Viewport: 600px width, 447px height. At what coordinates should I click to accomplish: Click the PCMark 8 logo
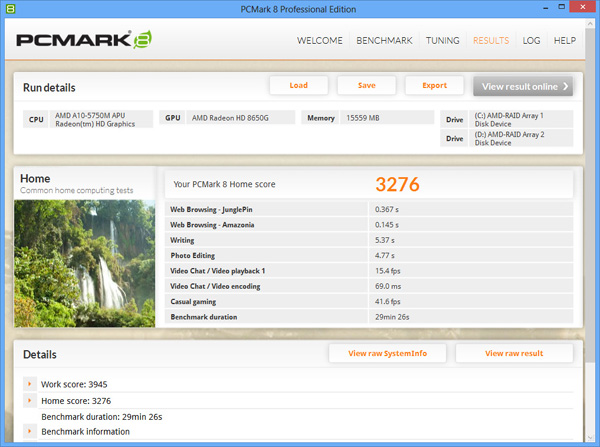[84, 39]
